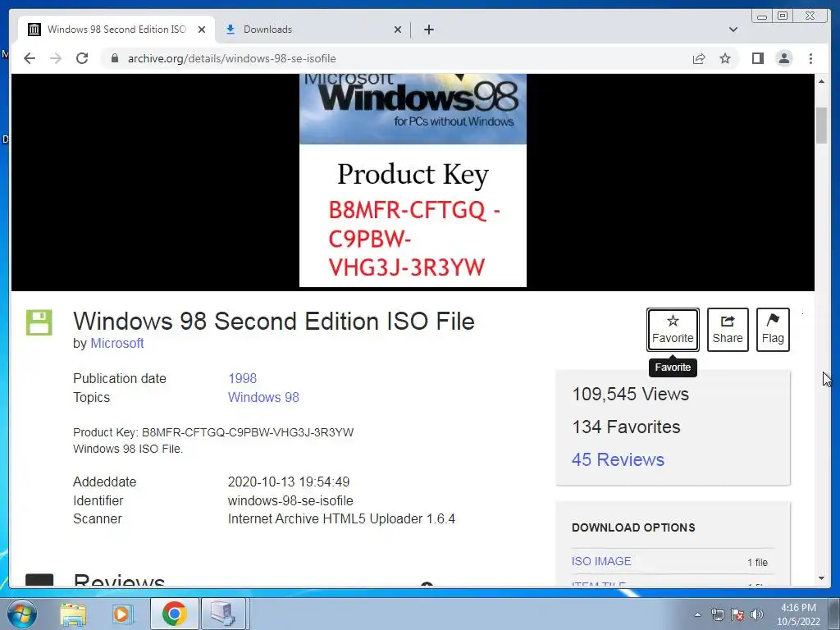Viewport: 840px width, 630px height.
Task: Click the 134 Favorites text
Action: pyautogui.click(x=626, y=427)
